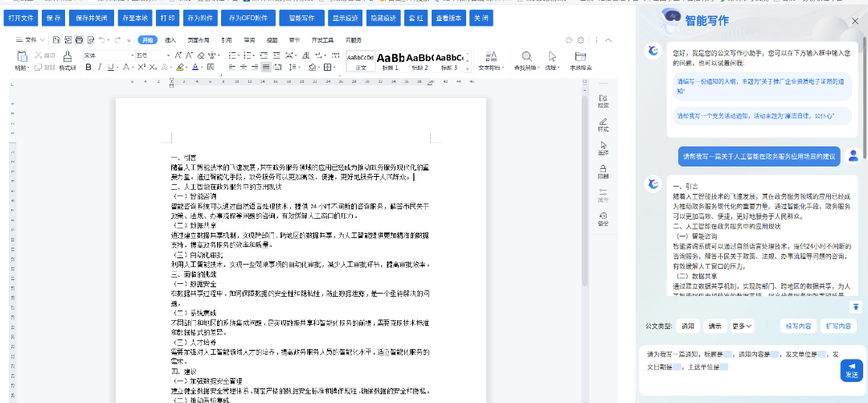Open the Restrict (限制) lock sidebar icon
The width and height of the screenshot is (868, 403).
603,171
